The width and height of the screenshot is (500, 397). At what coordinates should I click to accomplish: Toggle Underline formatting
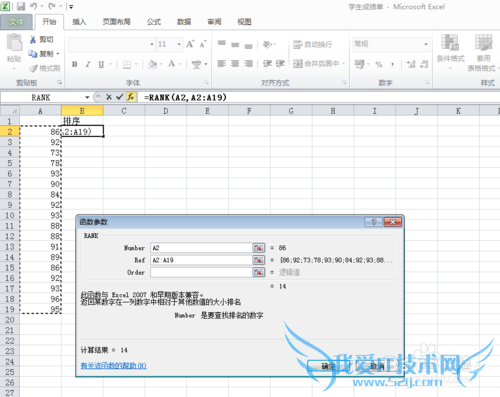tap(101, 64)
